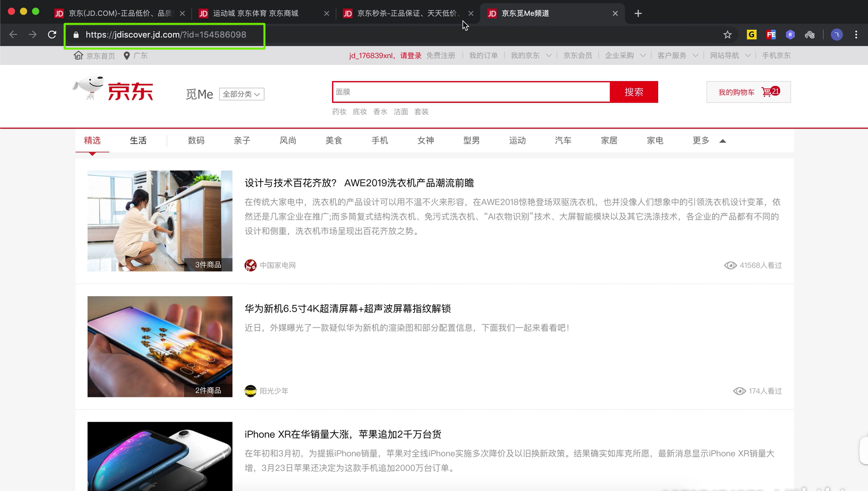Open the washing machine article thumbnail

pyautogui.click(x=160, y=221)
